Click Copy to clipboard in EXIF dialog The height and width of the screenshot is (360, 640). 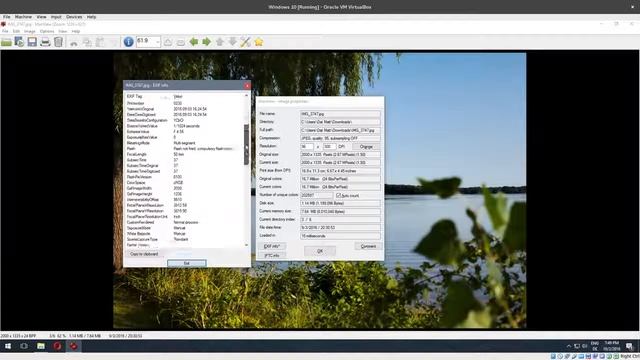tap(144, 254)
